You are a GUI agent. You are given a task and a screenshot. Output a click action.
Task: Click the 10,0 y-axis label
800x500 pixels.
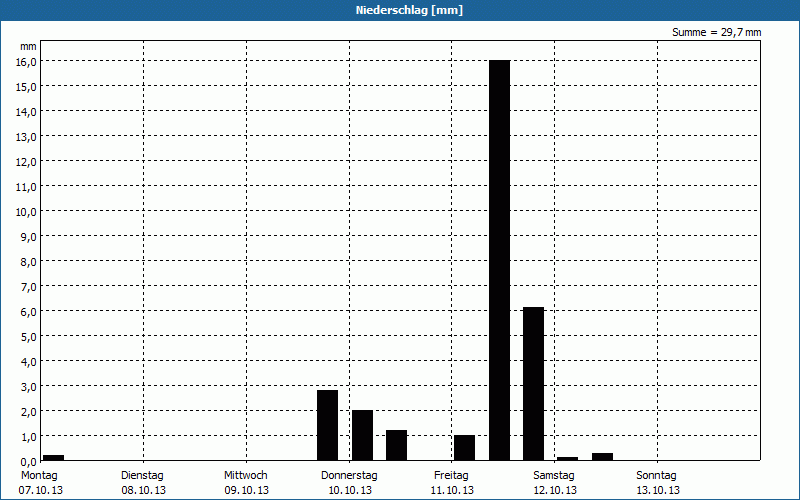pos(26,212)
